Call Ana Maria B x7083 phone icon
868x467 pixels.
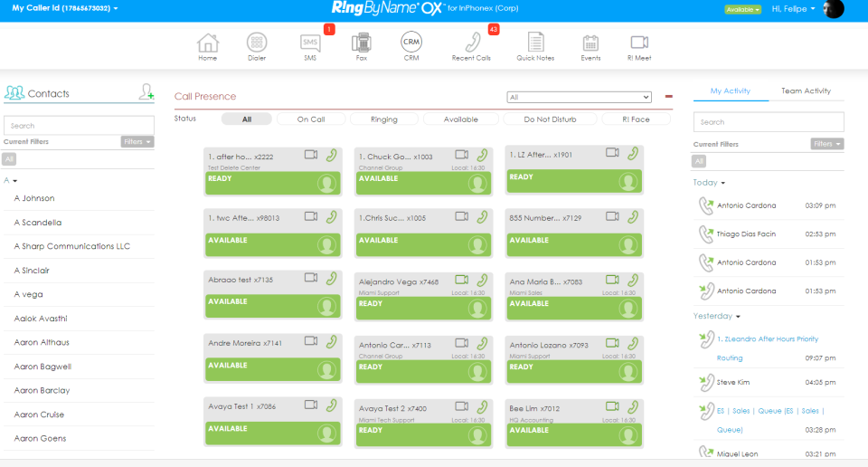(633, 281)
